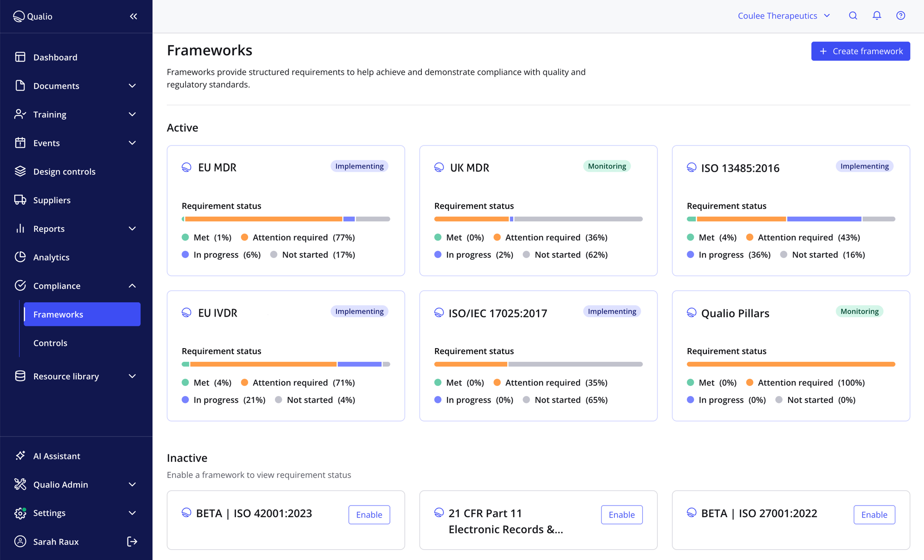Enable 21 CFR Part 11 framework
The width and height of the screenshot is (924, 560).
621,515
